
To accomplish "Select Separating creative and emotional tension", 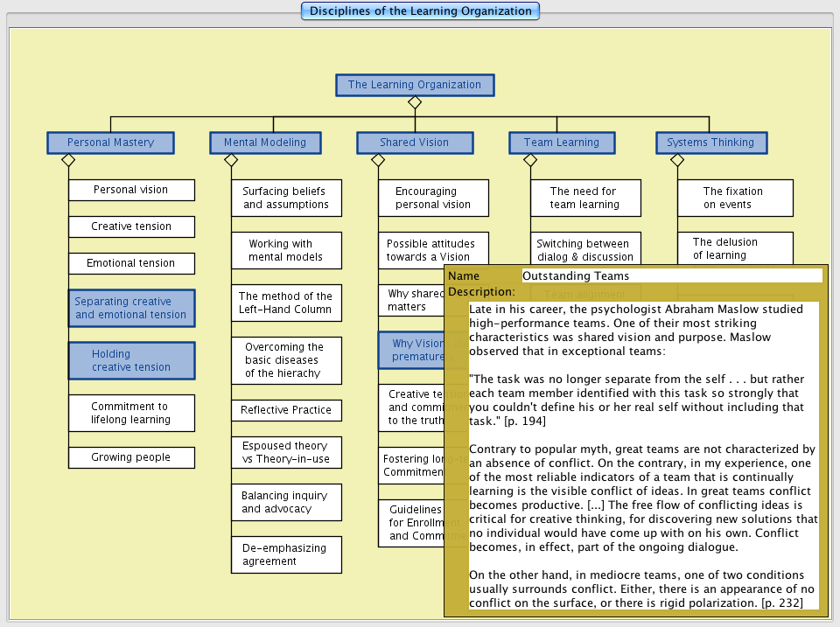I will (x=131, y=308).
